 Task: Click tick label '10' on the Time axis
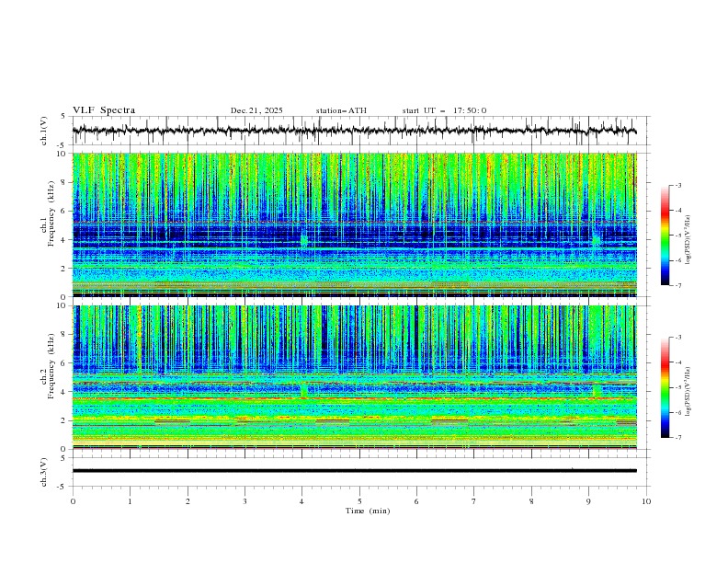(x=646, y=501)
